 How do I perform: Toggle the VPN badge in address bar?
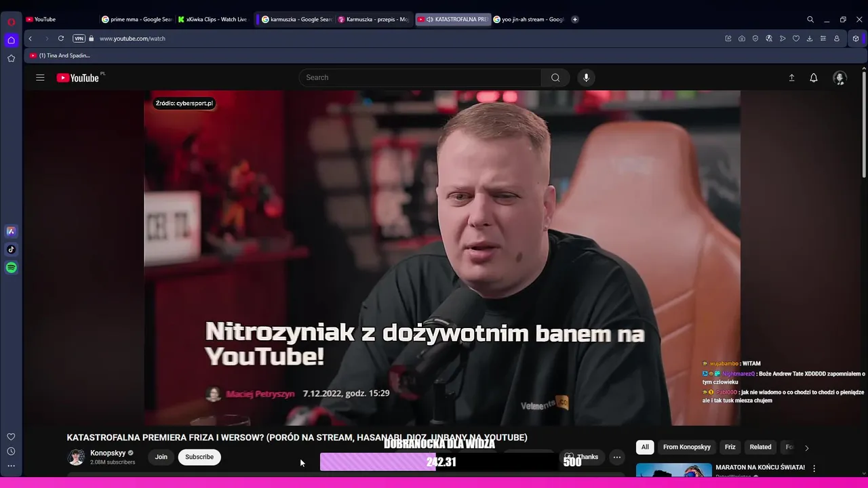79,39
